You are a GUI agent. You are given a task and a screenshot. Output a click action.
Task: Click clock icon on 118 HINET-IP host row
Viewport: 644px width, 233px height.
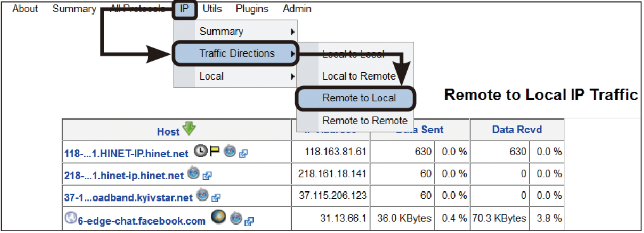[x=199, y=151]
